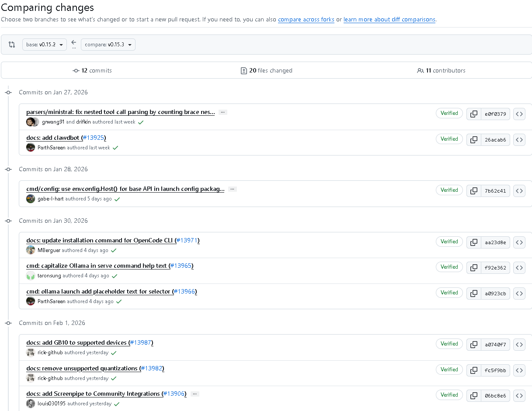Open grwang91 author profile link
Viewport: 532px width, 411px height.
click(x=53, y=122)
